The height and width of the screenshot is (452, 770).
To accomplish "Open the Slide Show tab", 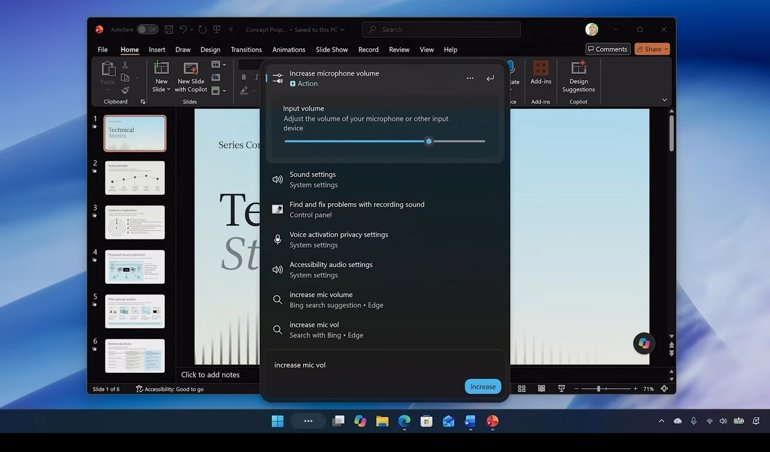I will 331,50.
